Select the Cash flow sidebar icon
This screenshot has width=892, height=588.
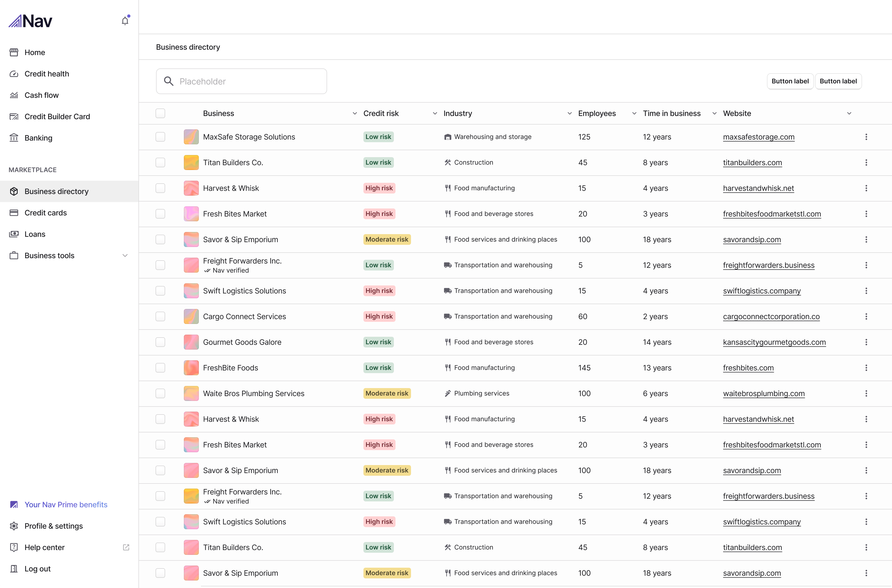coord(14,95)
